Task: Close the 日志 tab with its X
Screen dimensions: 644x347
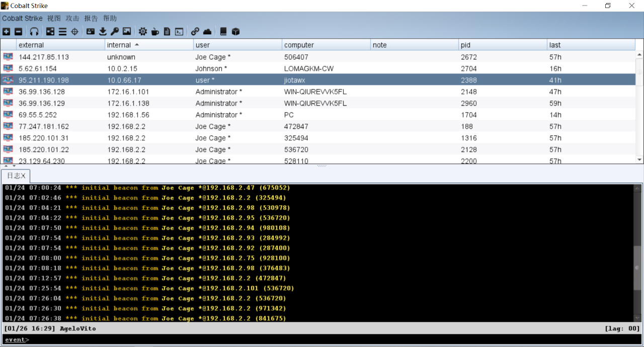Action: [x=23, y=176]
